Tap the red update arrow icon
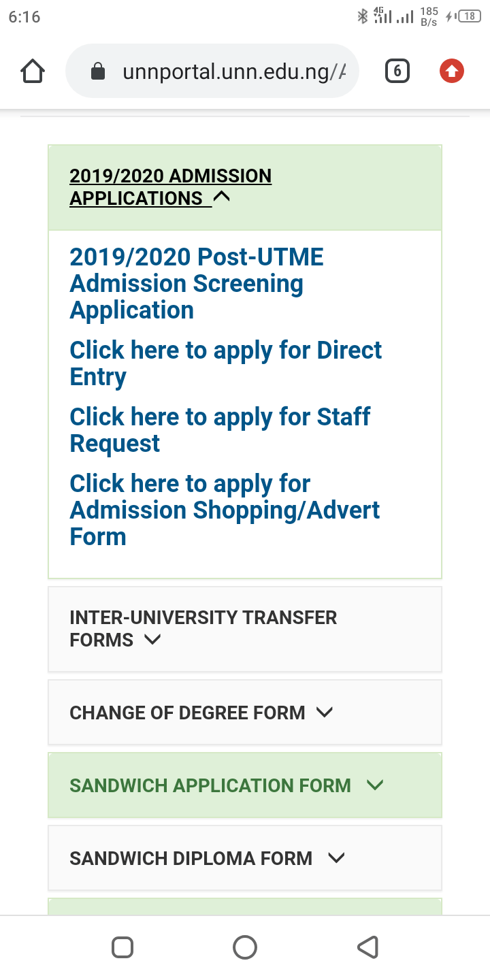Viewport: 490px width, 980px height. click(452, 71)
